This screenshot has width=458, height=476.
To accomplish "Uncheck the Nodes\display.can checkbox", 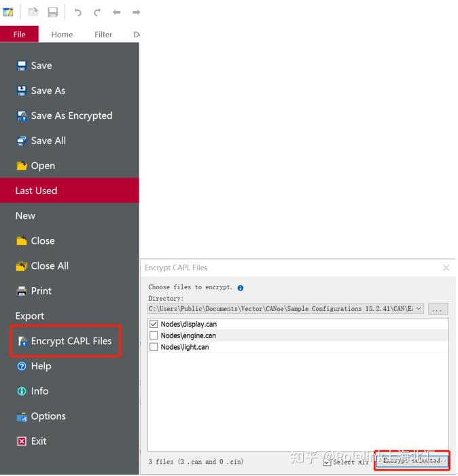I will [154, 324].
